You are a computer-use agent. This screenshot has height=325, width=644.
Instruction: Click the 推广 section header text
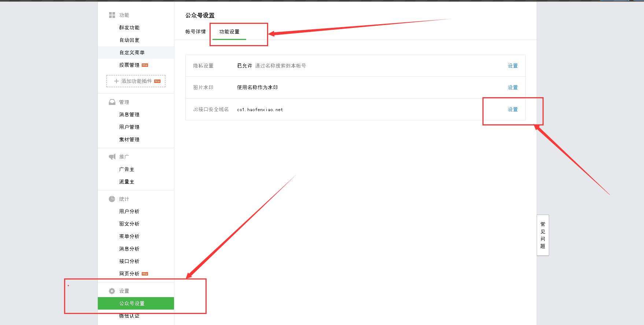point(124,157)
